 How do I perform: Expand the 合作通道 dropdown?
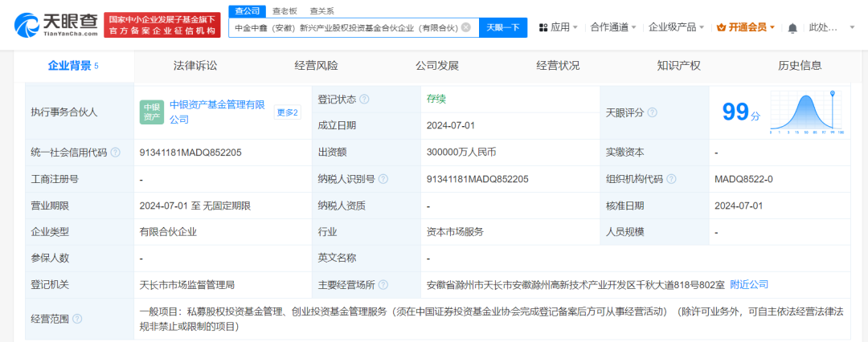(613, 27)
